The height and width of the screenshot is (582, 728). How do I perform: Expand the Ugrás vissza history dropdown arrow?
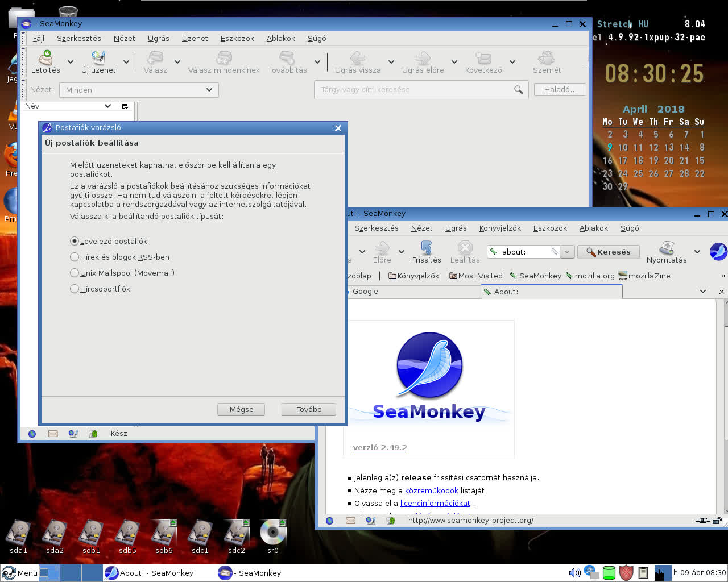pos(391,62)
